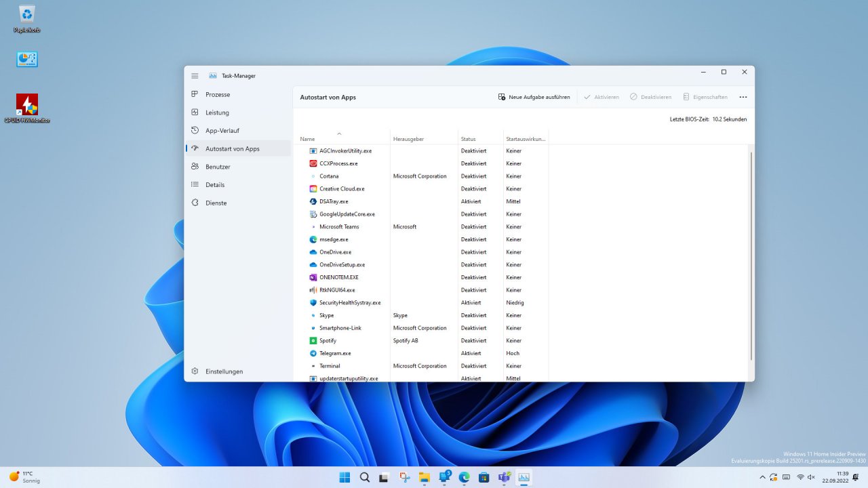Image resolution: width=868 pixels, height=488 pixels.
Task: Click the OneDriveSetup.exe cloud icon
Action: tap(313, 264)
